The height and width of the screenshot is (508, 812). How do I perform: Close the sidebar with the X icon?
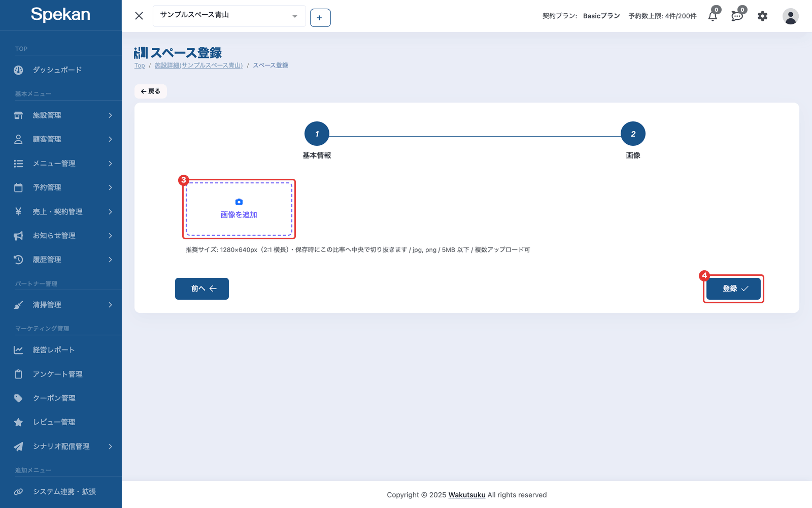pos(139,16)
